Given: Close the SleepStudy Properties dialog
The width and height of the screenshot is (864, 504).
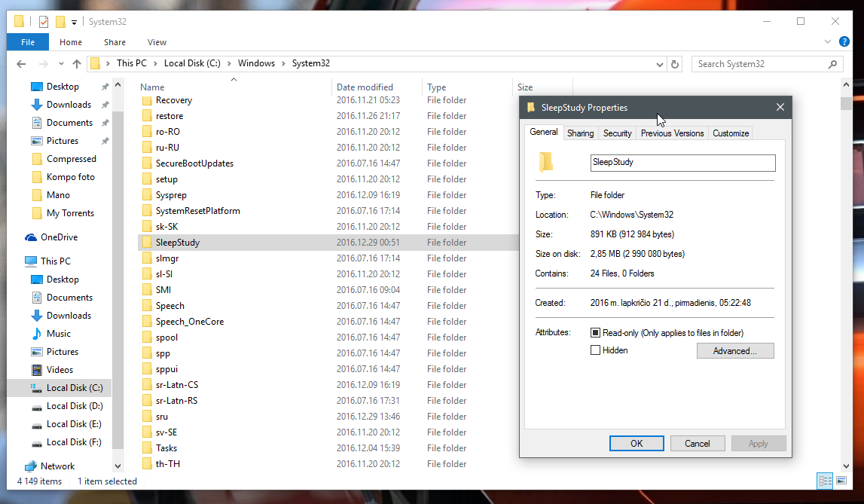Looking at the screenshot, I should point(780,108).
